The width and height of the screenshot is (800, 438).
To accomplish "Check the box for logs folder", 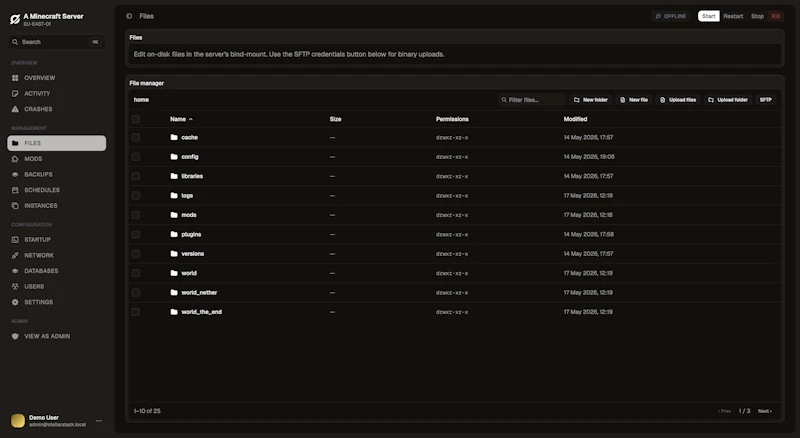I will click(136, 196).
